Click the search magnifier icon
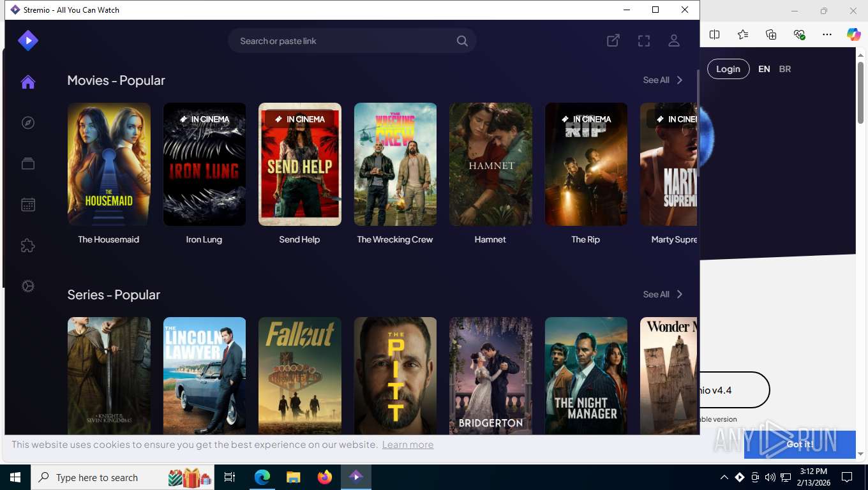The width and height of the screenshot is (868, 490). point(462,41)
